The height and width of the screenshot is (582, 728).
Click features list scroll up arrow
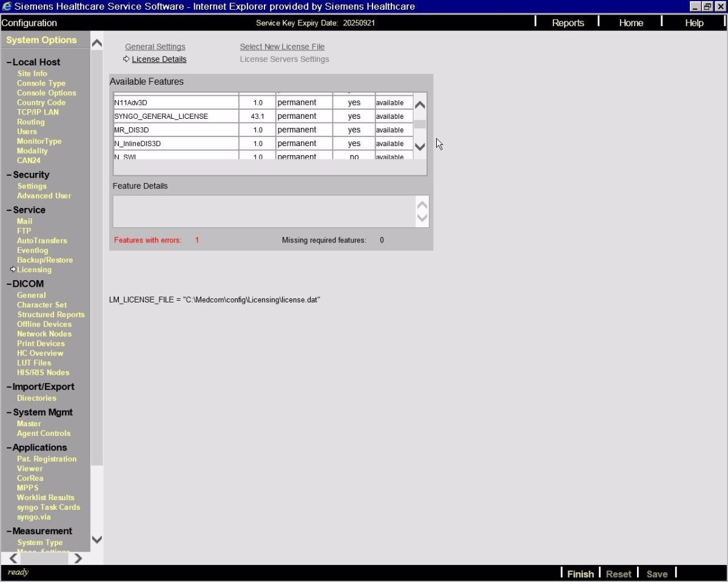(420, 104)
